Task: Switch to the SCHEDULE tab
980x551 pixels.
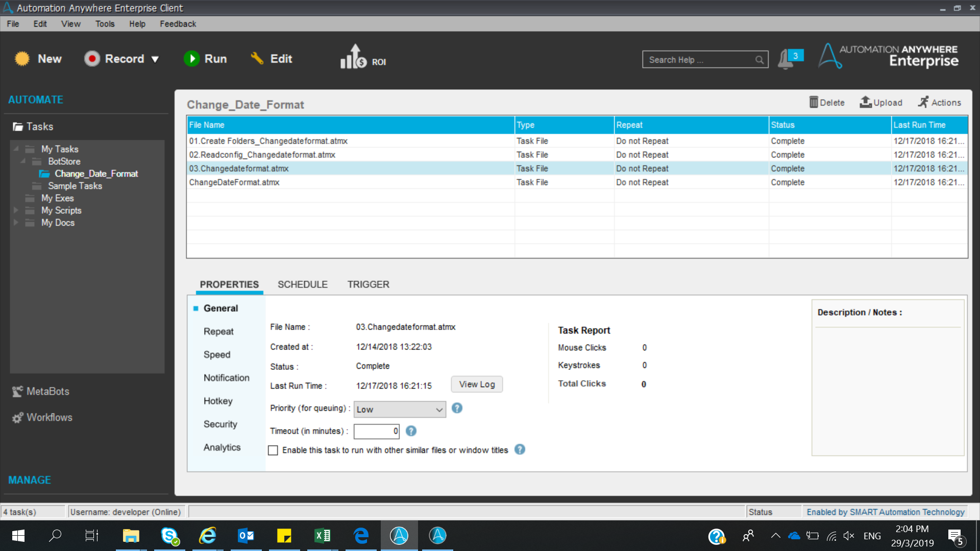Action: (302, 284)
